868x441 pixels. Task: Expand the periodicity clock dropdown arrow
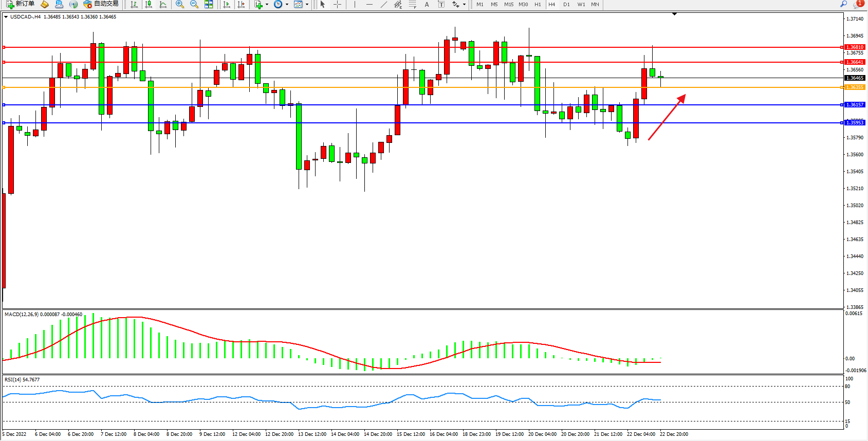coord(287,4)
